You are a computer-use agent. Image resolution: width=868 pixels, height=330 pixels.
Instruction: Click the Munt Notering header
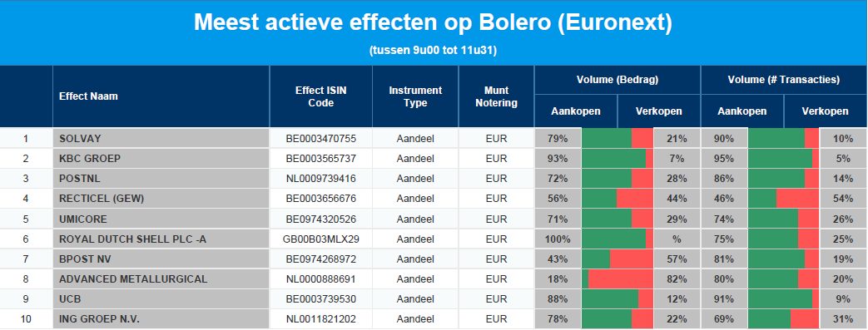coord(496,96)
